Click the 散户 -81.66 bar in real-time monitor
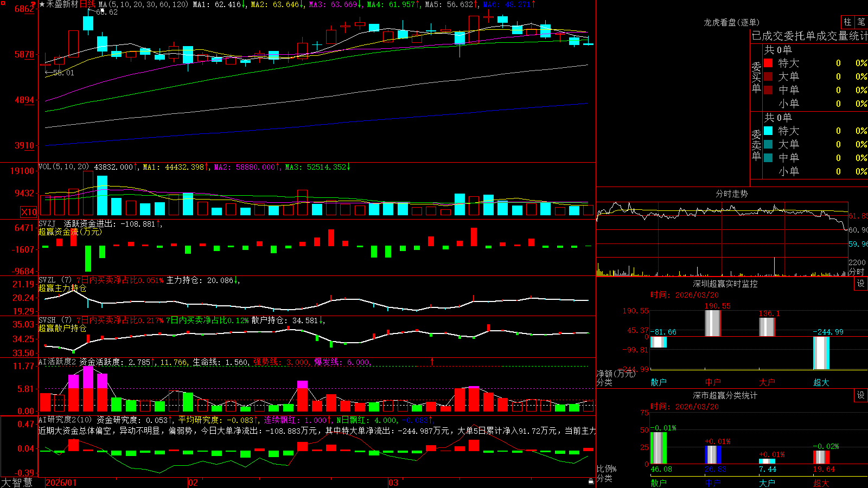The image size is (868, 488). point(659,342)
